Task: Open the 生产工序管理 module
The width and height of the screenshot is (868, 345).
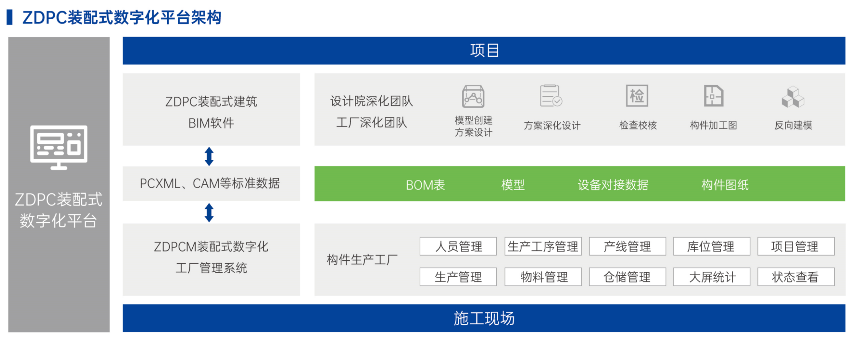Action: coord(543,246)
